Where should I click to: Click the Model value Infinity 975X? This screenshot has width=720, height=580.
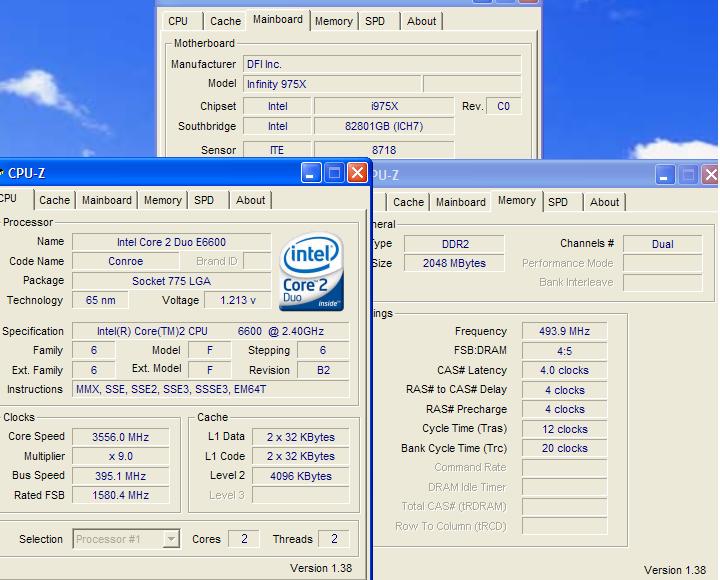pos(332,84)
